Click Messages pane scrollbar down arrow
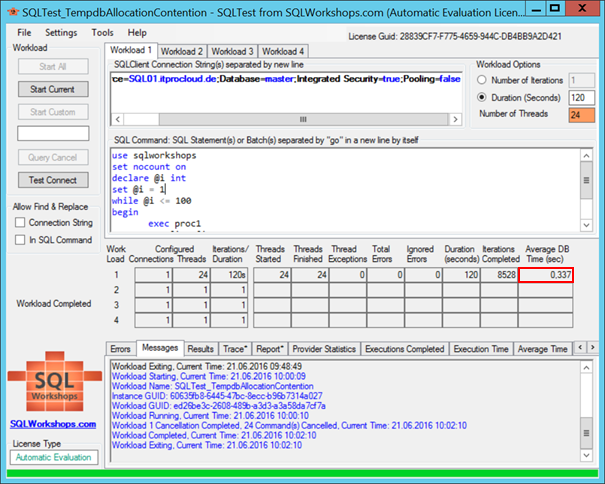Viewport: 605px width, 484px height. tap(586, 455)
